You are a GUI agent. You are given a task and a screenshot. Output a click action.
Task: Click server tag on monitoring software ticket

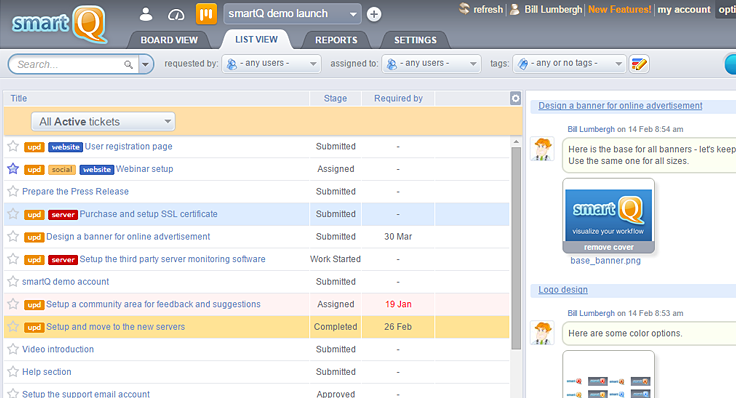click(63, 260)
